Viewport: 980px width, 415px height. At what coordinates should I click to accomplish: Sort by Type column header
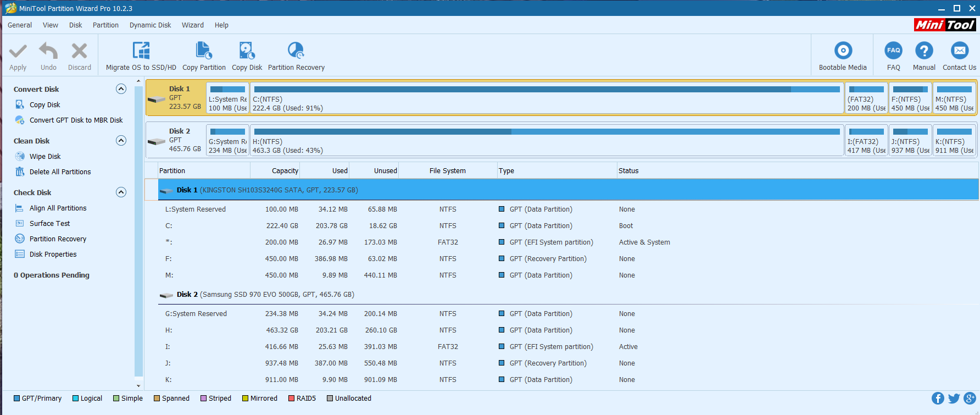(556, 171)
